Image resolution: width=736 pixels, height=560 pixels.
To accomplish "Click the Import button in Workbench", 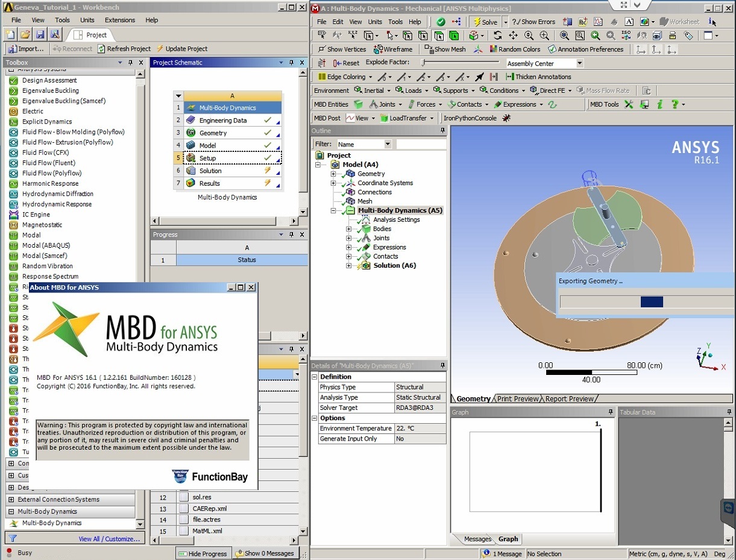I will point(27,49).
